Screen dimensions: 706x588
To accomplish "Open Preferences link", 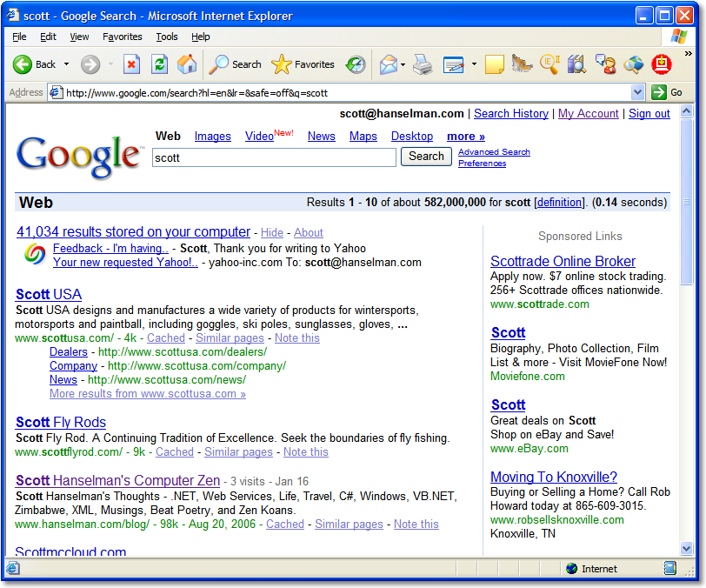I will pos(482,164).
